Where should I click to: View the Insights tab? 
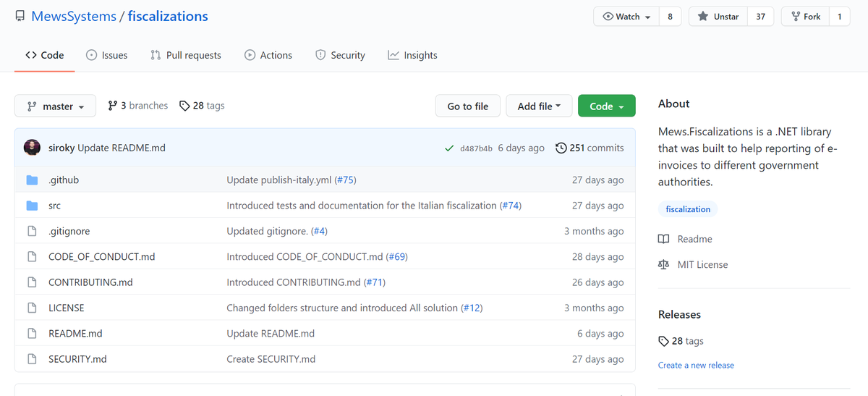click(x=412, y=55)
